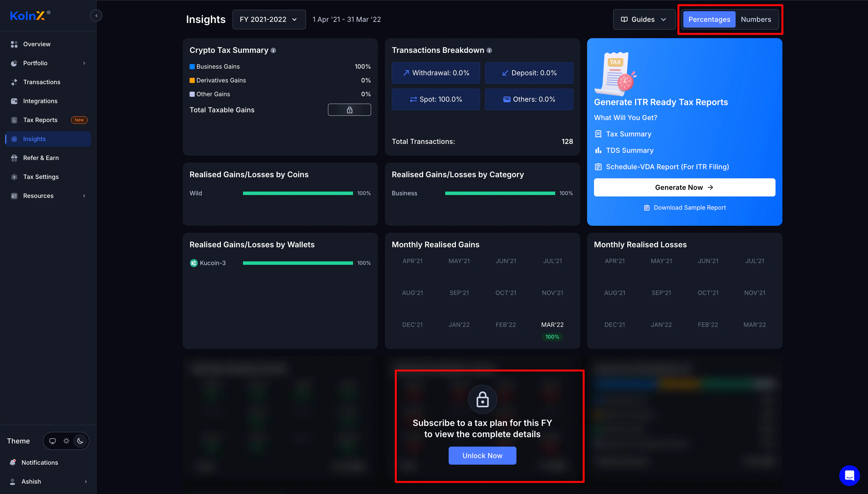Open the FY 2021-2022 dropdown
868x494 pixels.
(269, 20)
